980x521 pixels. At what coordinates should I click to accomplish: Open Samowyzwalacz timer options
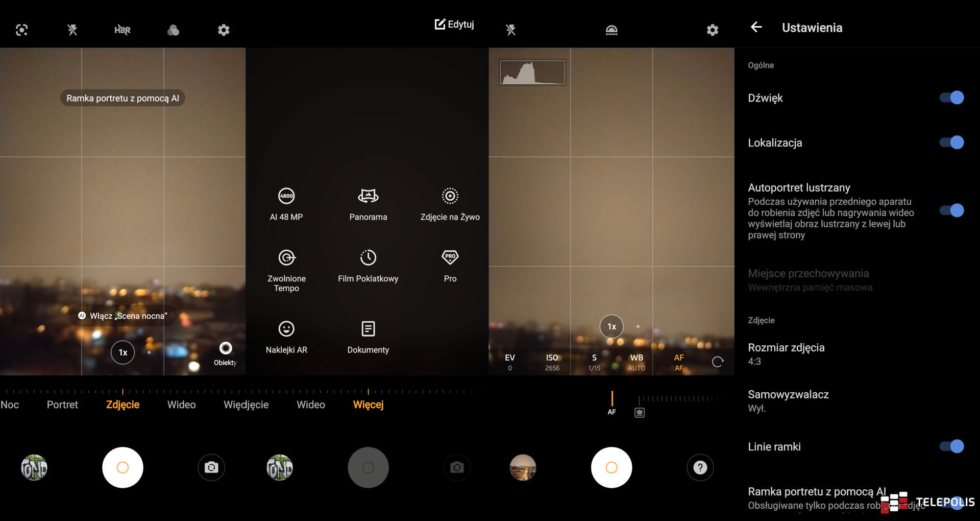[x=788, y=401]
